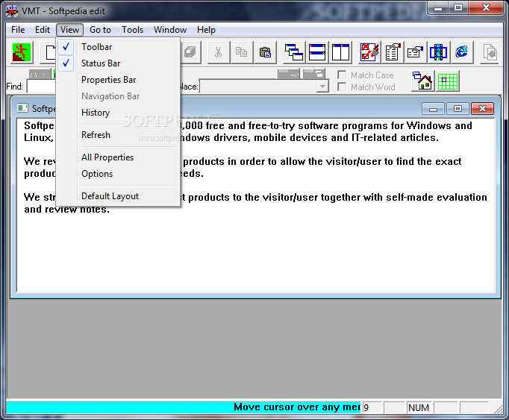Viewport: 509px width, 420px height.
Task: Click inside the Replace text field
Action: point(258,87)
